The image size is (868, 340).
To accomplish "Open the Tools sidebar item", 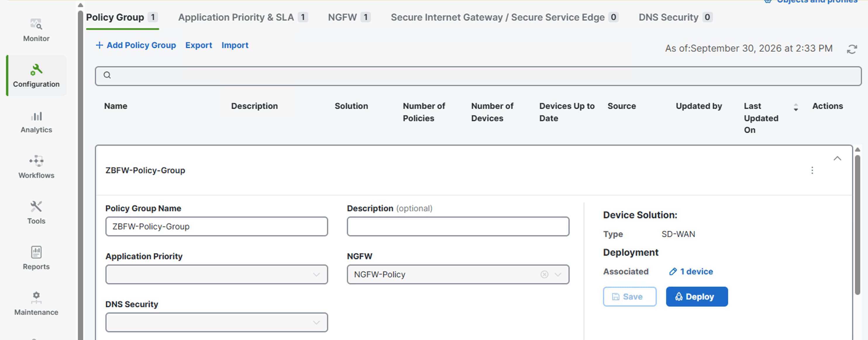I will (x=36, y=213).
